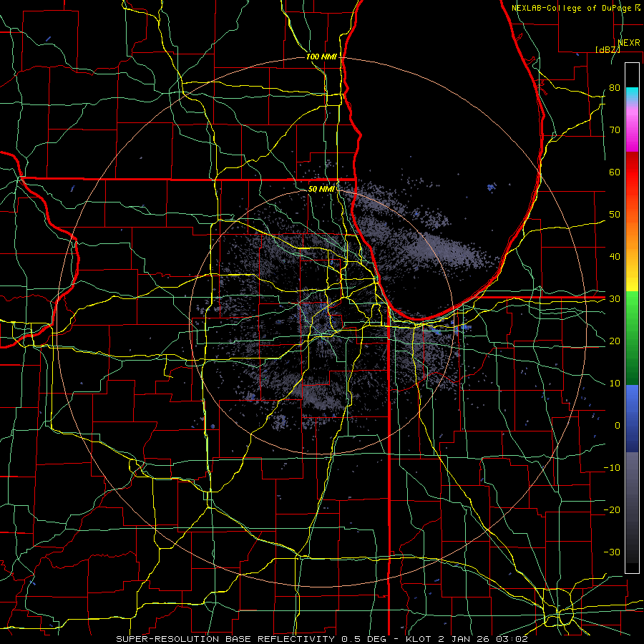
Task: Select the 30 value on the dBZ scale
Action: click(x=615, y=299)
